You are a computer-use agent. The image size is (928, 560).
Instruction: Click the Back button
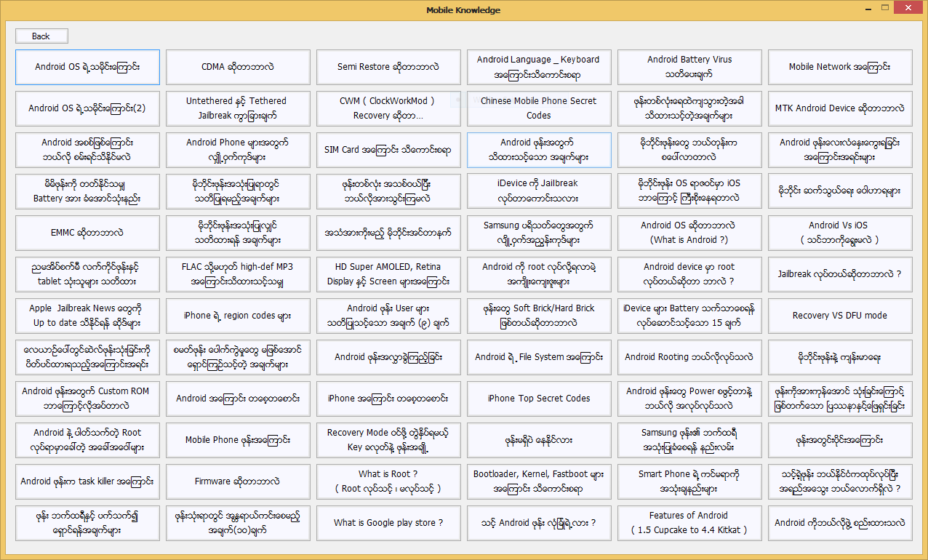[x=41, y=36]
